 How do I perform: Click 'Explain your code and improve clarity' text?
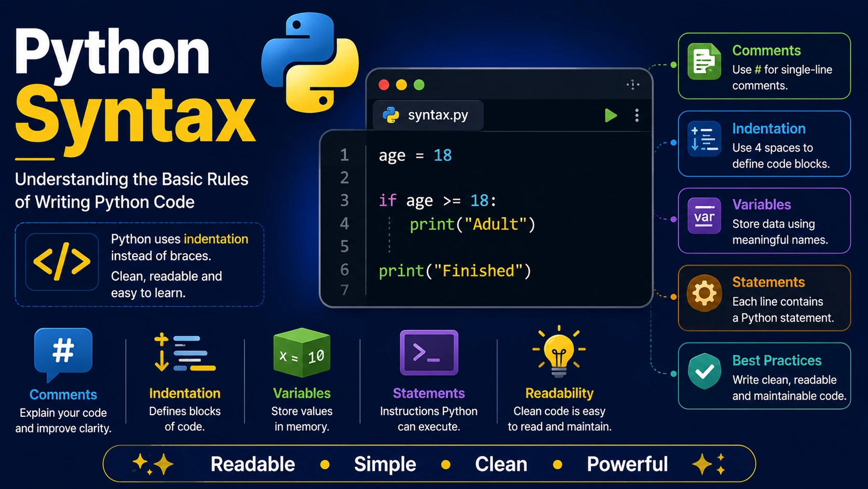pyautogui.click(x=63, y=420)
